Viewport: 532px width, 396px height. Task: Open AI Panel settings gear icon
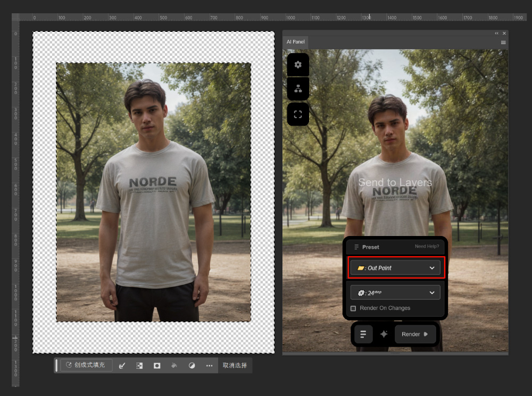tap(298, 65)
